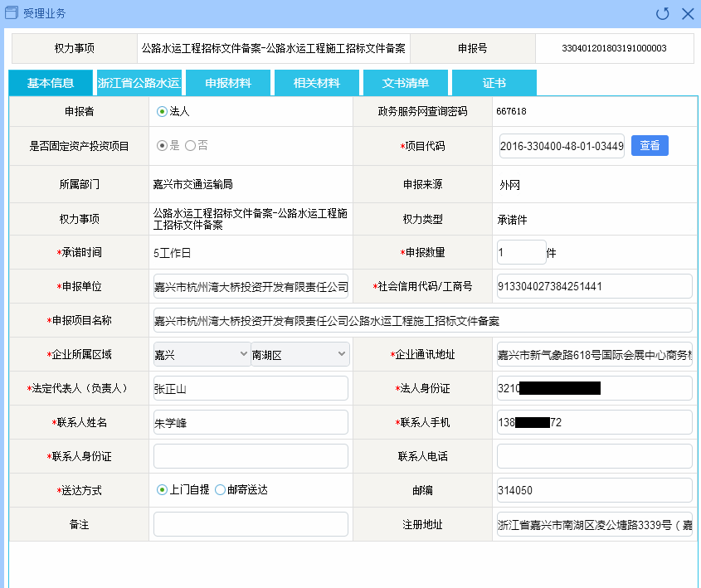This screenshot has width=701, height=588.
Task: Click the 联系人身份证 input field
Action: [x=251, y=456]
